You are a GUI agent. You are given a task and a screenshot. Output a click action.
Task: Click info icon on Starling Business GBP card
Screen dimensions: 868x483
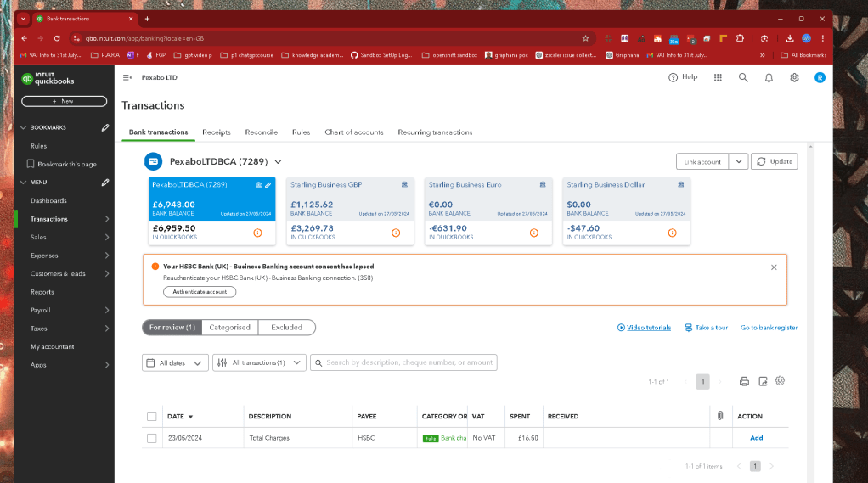click(x=396, y=233)
